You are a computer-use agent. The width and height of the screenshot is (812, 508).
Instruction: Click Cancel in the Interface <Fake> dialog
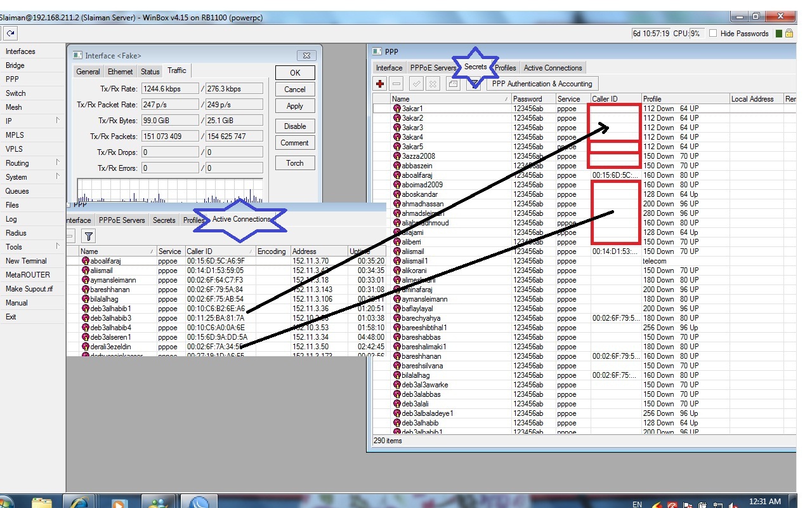pyautogui.click(x=295, y=90)
